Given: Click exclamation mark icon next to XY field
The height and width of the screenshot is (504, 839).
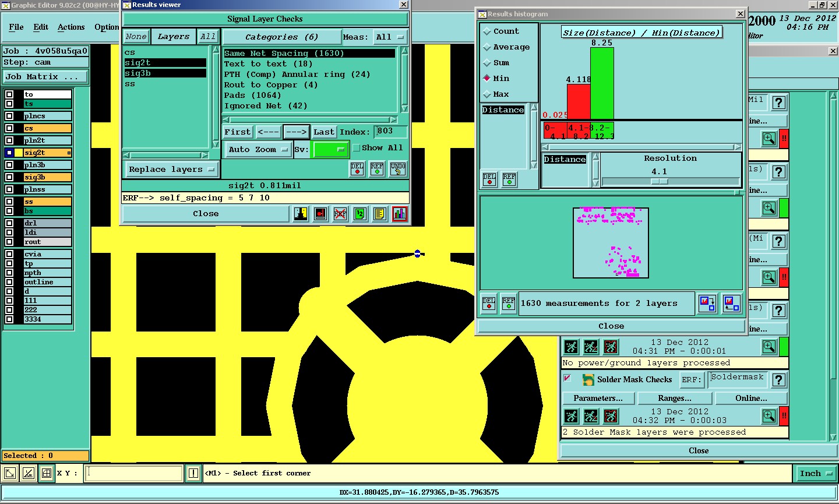Looking at the screenshot, I should coord(193,473).
